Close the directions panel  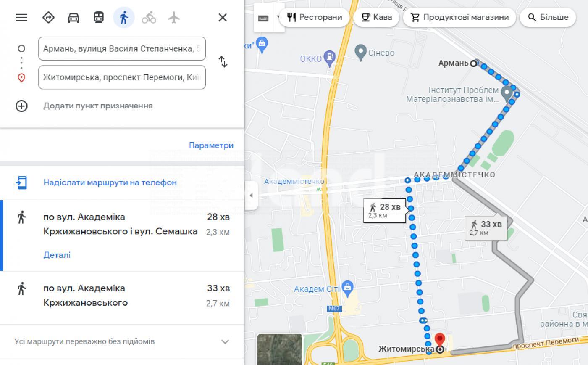[223, 17]
